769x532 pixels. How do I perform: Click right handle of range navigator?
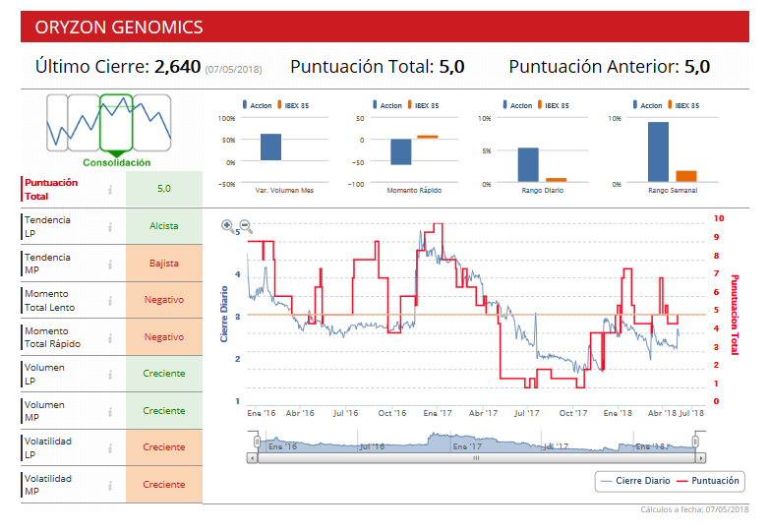coord(695,442)
